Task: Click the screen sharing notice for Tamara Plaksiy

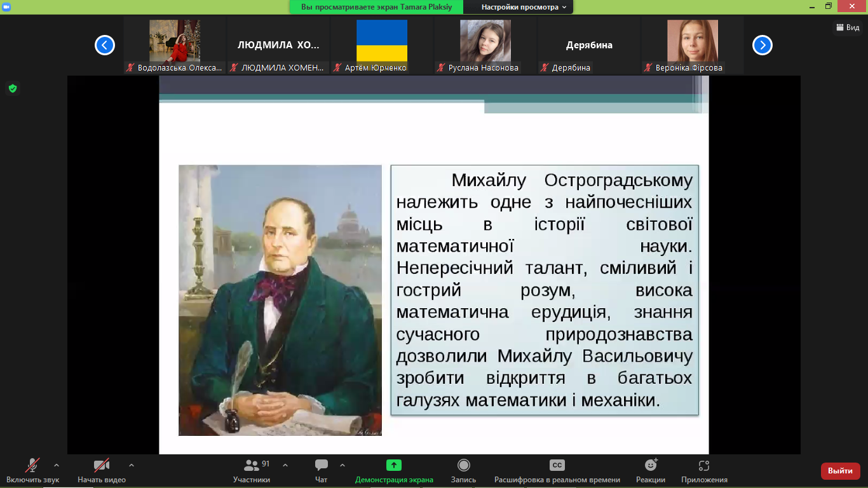Action: pos(377,7)
